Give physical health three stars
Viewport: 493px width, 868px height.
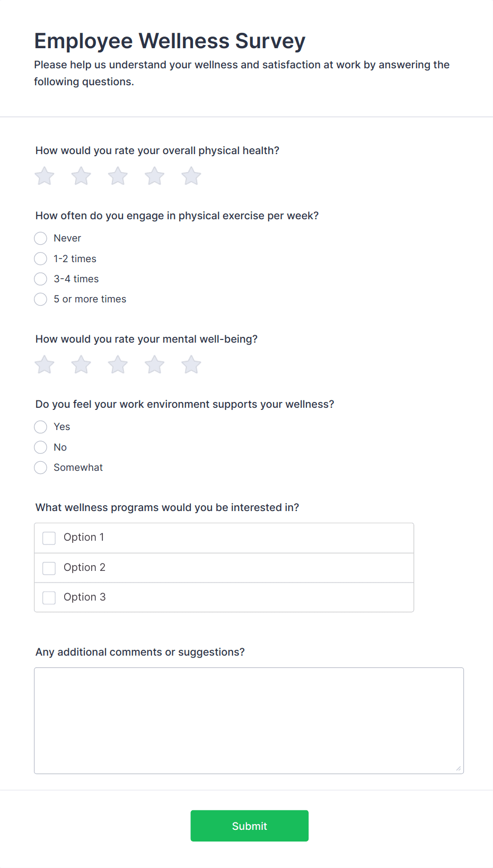(x=118, y=176)
